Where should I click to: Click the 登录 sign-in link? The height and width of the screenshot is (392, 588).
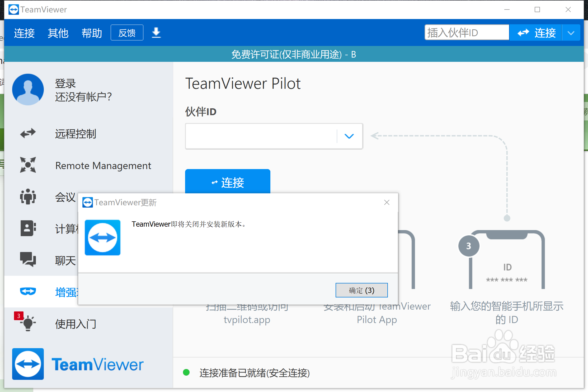(65, 83)
